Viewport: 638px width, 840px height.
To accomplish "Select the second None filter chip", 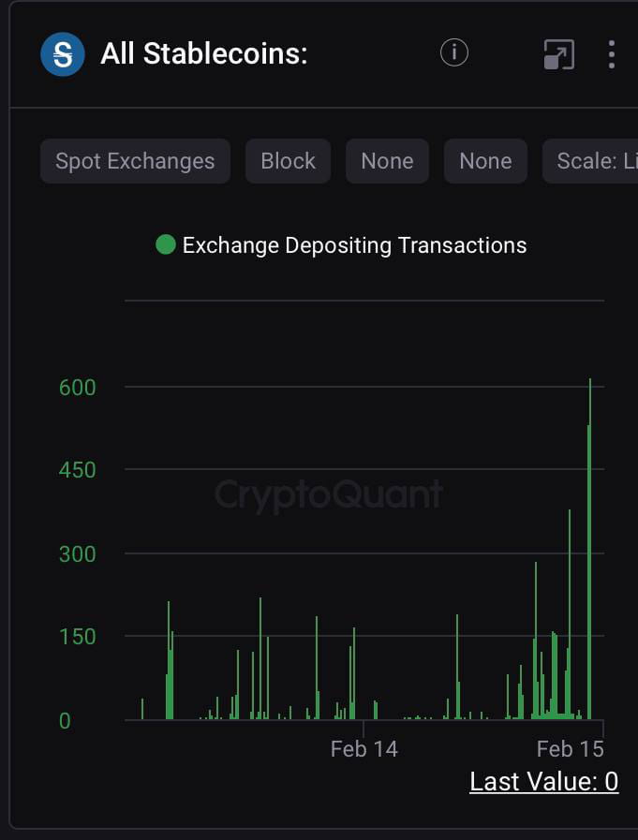I will tap(485, 160).
